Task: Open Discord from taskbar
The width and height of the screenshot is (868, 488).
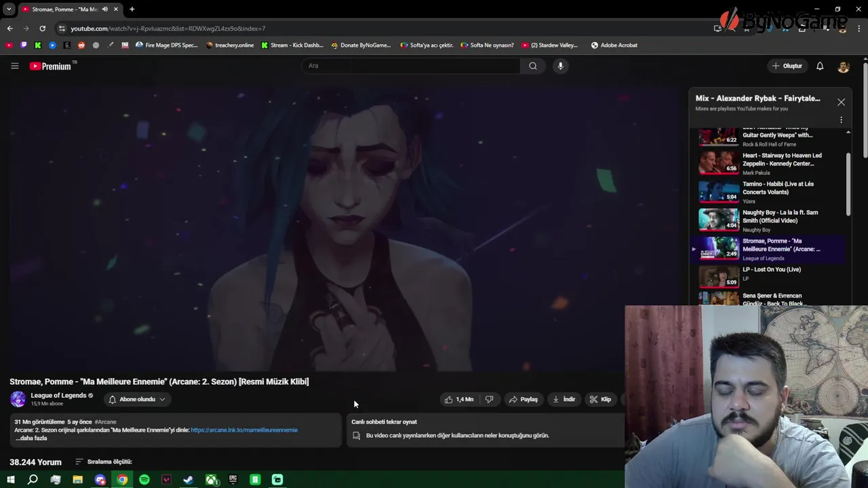Action: pyautogui.click(x=100, y=480)
